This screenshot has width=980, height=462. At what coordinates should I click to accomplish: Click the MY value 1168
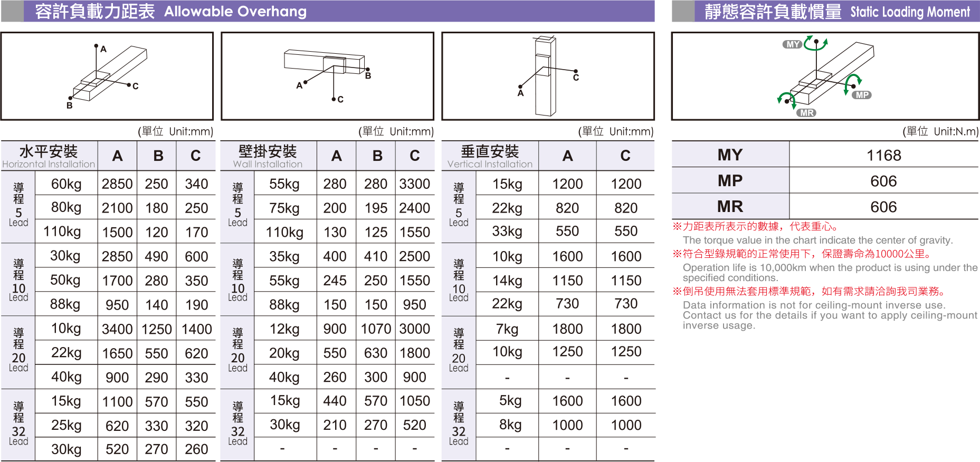(x=883, y=155)
